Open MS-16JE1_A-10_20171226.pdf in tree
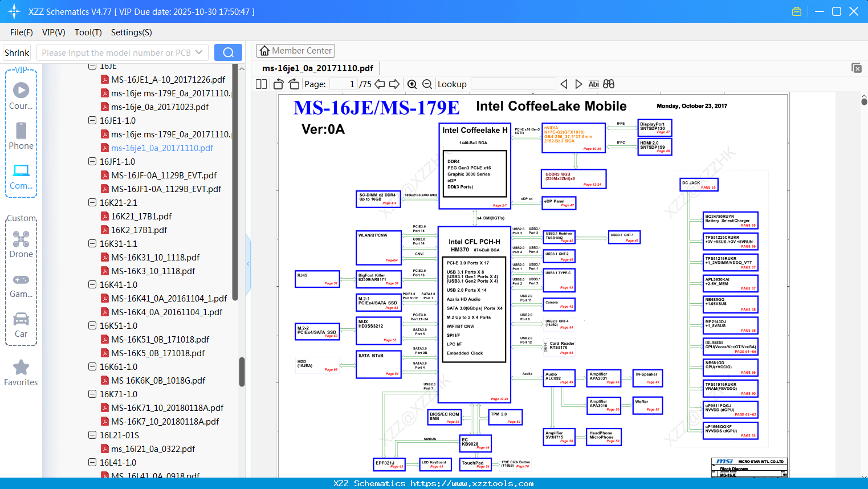 pos(168,80)
